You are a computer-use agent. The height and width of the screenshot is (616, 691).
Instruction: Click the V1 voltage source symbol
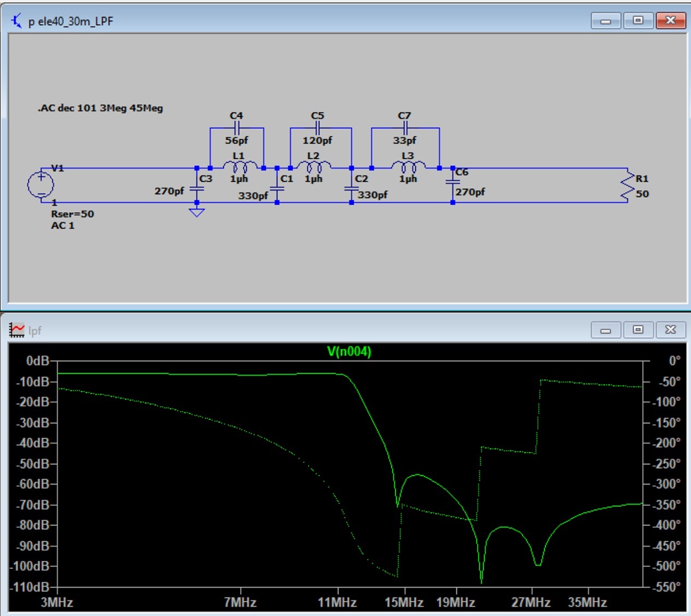coord(41,184)
